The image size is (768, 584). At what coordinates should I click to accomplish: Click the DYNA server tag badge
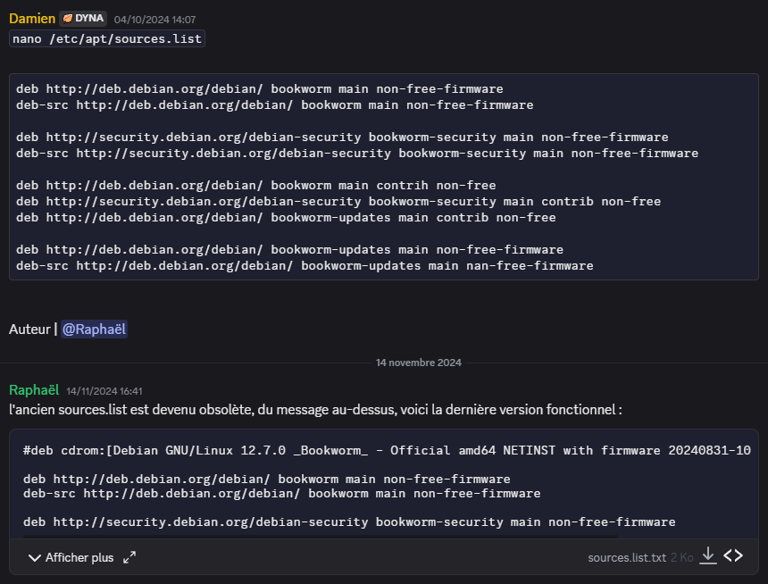pyautogui.click(x=83, y=18)
